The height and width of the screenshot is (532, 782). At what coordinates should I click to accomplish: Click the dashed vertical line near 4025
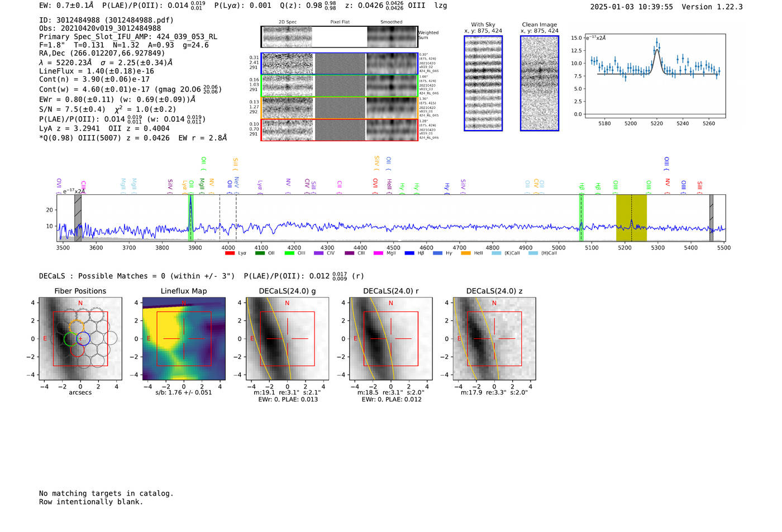(x=236, y=218)
